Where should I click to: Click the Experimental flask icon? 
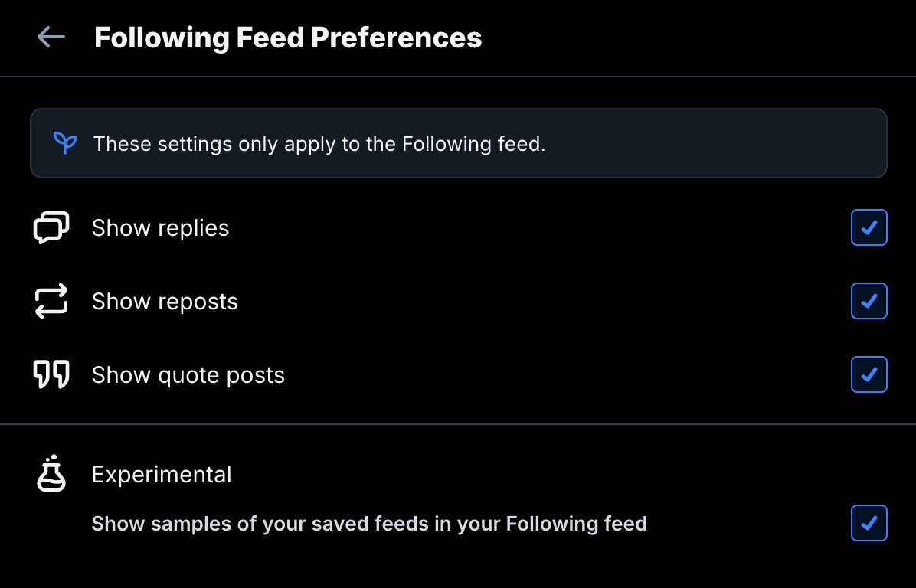pos(51,474)
